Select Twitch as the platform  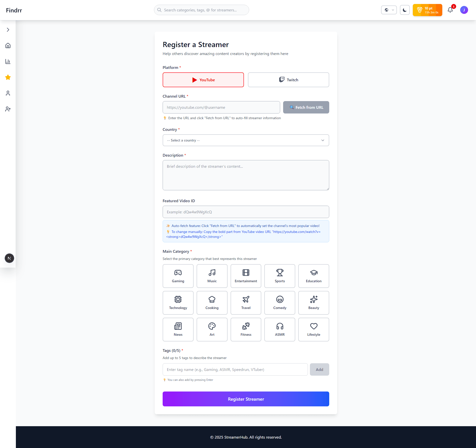click(x=288, y=80)
